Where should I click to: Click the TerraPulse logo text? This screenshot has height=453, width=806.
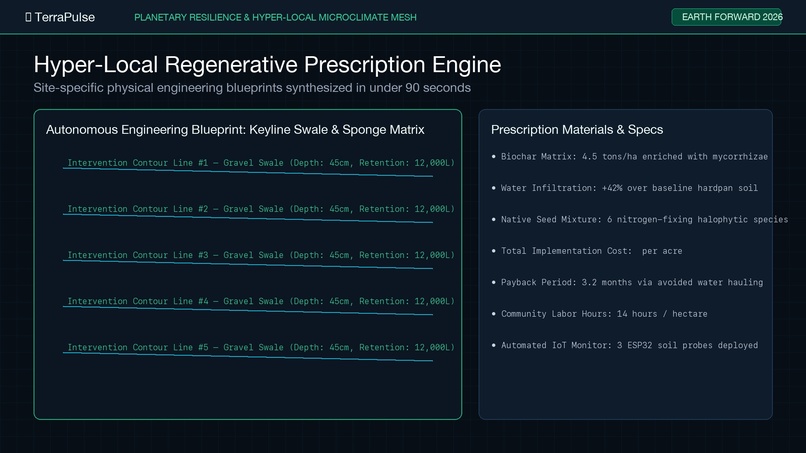(x=65, y=17)
